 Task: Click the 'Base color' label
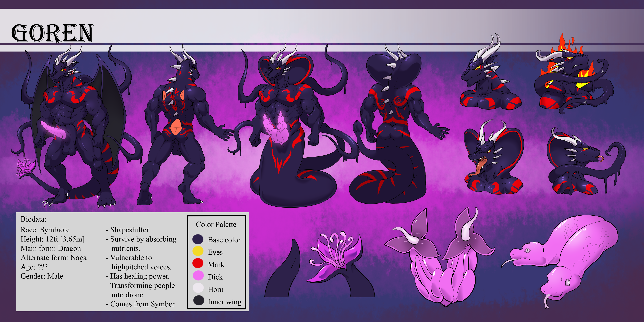224,240
